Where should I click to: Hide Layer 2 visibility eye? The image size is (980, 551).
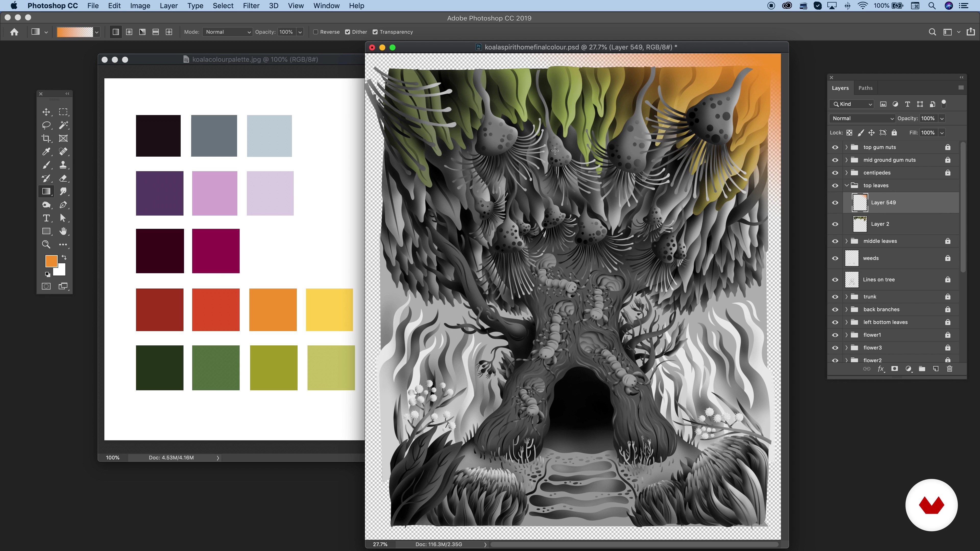[835, 224]
